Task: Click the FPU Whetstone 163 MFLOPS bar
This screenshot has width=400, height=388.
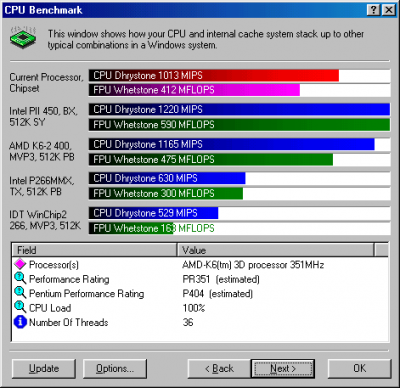Action: [131, 228]
